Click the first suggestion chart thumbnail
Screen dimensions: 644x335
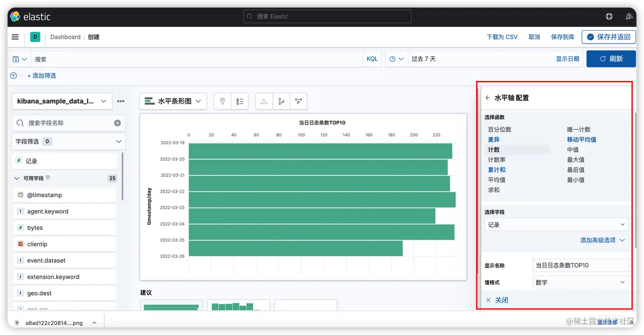(172, 305)
